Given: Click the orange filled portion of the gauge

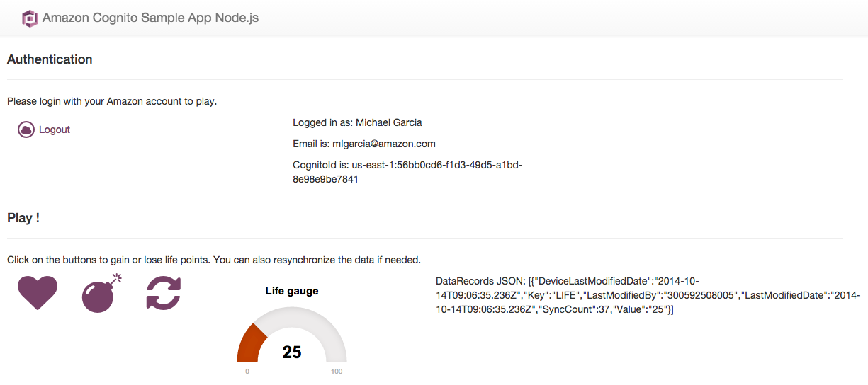Looking at the screenshot, I should point(247,343).
